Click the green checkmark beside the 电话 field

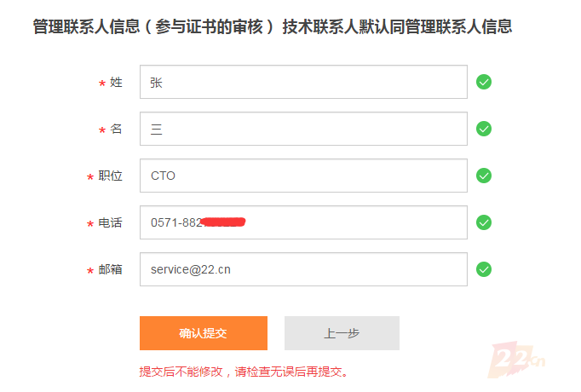(484, 222)
